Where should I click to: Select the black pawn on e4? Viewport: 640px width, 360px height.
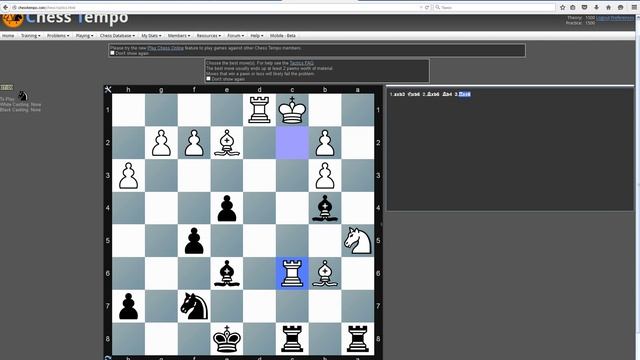[227, 208]
